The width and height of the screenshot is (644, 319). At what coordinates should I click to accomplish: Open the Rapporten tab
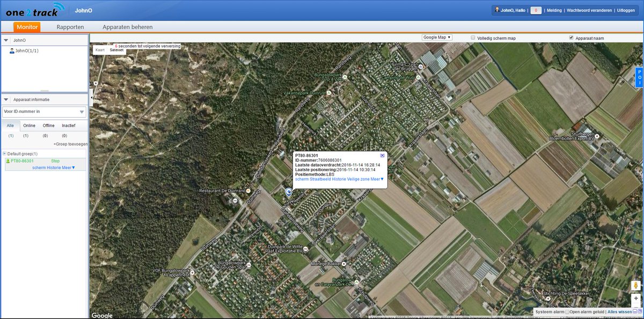click(x=70, y=27)
